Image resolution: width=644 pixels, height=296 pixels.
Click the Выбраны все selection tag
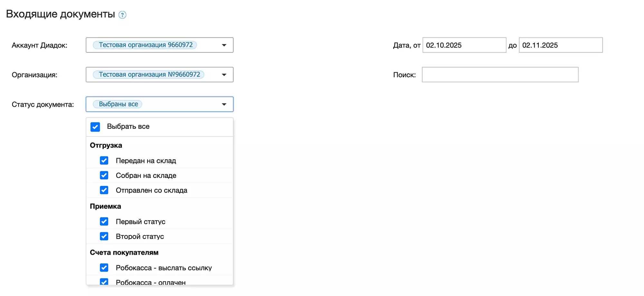[x=118, y=104]
